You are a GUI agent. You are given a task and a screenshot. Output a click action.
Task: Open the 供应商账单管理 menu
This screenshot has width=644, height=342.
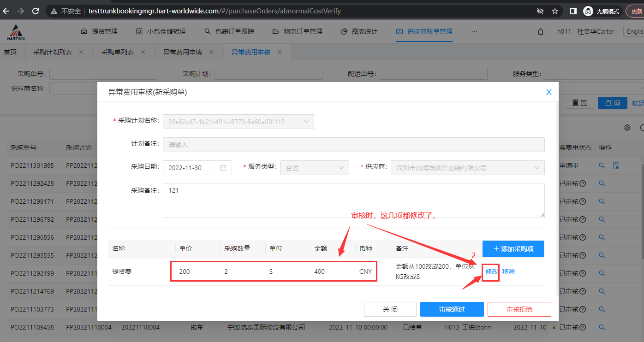pyautogui.click(x=424, y=31)
